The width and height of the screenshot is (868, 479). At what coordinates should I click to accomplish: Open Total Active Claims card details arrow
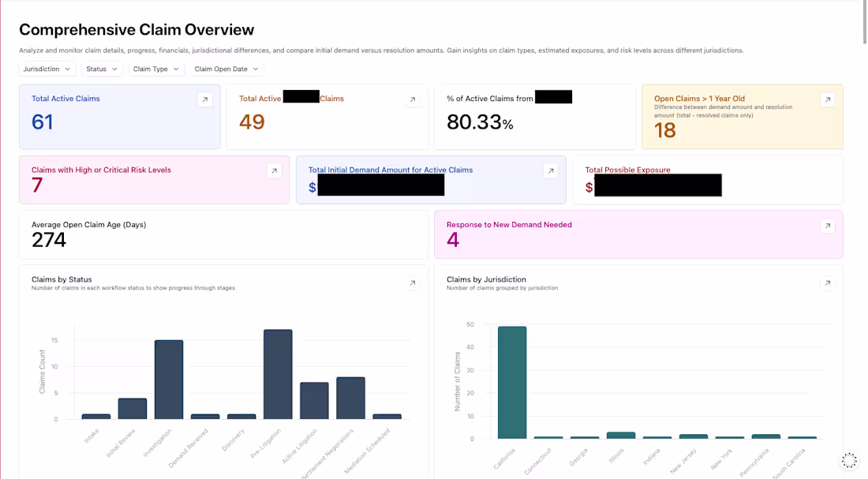click(x=205, y=99)
